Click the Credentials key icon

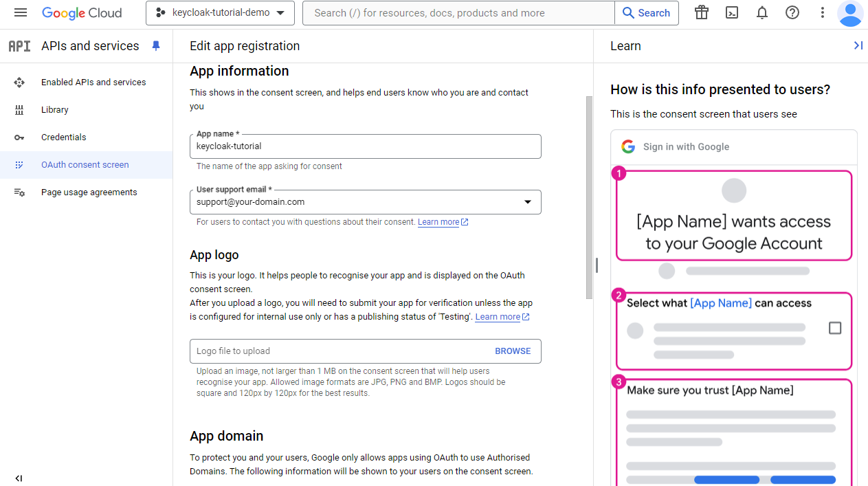(19, 137)
